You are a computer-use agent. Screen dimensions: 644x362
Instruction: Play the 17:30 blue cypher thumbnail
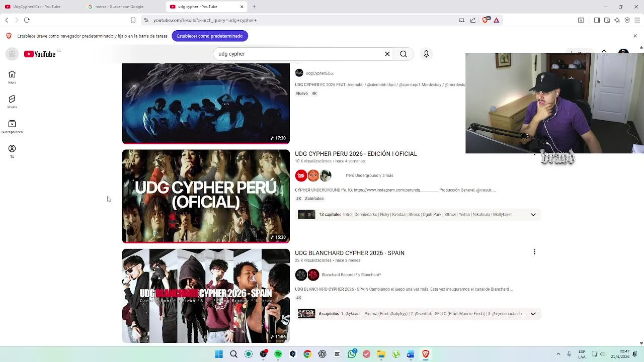[x=206, y=104]
